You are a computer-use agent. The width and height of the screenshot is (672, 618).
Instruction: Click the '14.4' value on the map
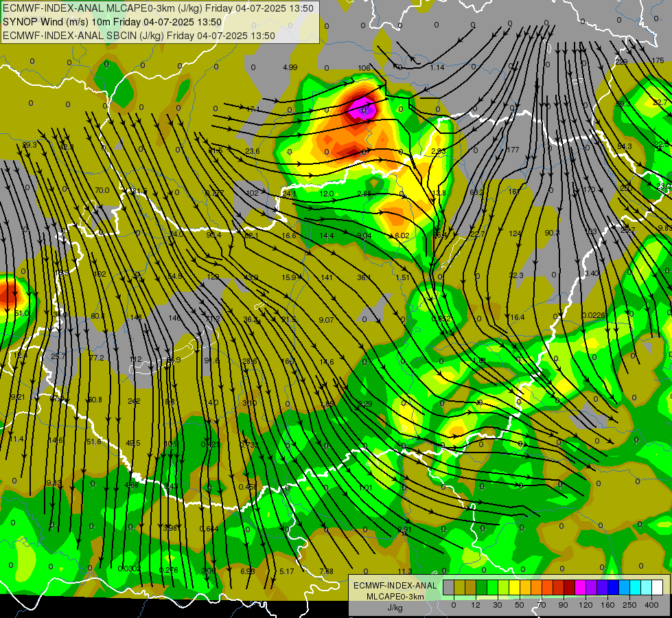tap(327, 236)
